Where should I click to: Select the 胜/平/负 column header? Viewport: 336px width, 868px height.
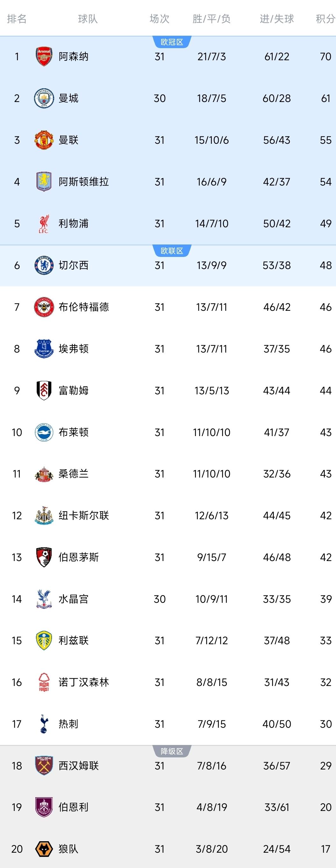[x=211, y=19]
